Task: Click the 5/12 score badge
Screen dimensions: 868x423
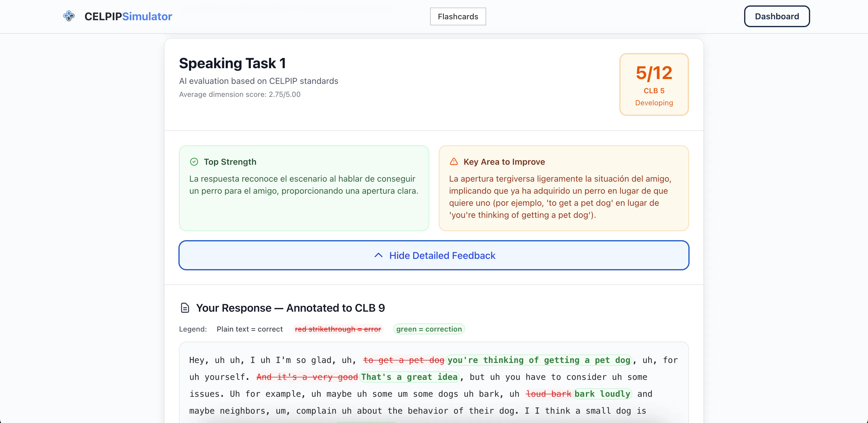Action: [x=654, y=84]
